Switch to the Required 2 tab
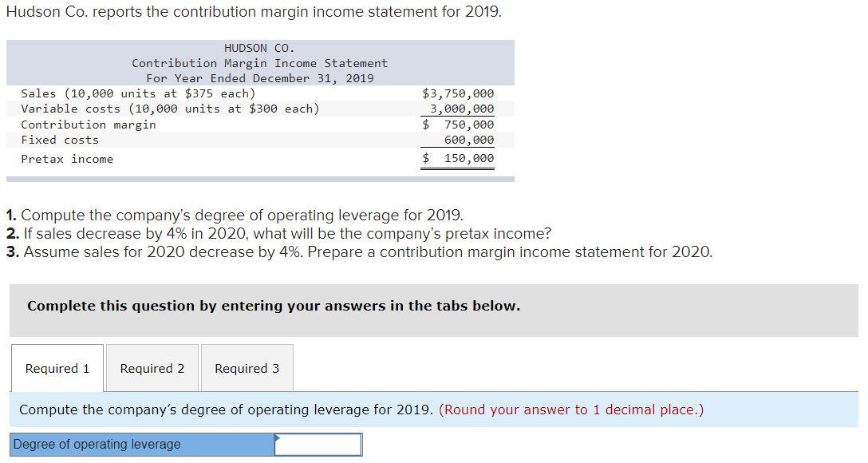 [151, 368]
